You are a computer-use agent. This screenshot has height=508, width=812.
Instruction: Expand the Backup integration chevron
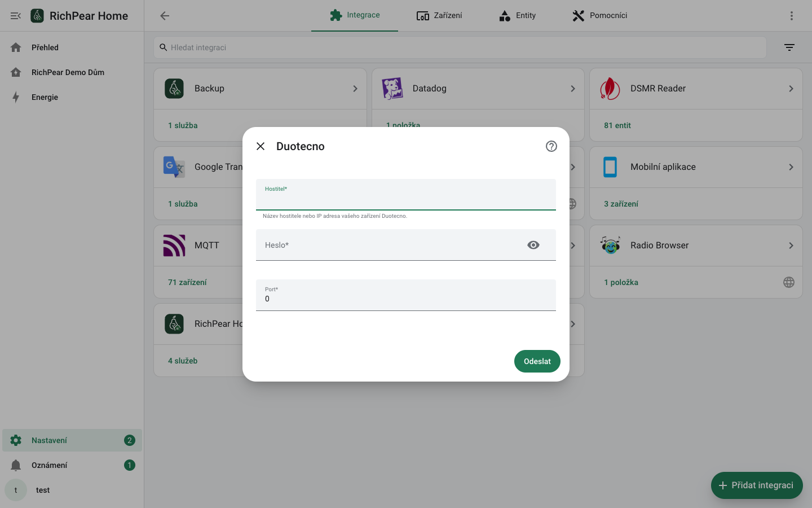pyautogui.click(x=355, y=89)
